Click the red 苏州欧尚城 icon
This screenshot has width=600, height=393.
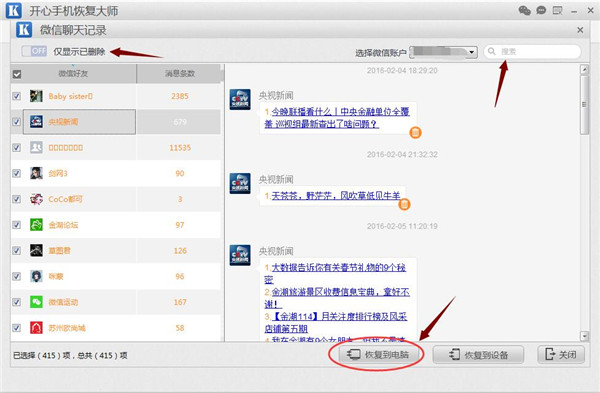pos(36,328)
